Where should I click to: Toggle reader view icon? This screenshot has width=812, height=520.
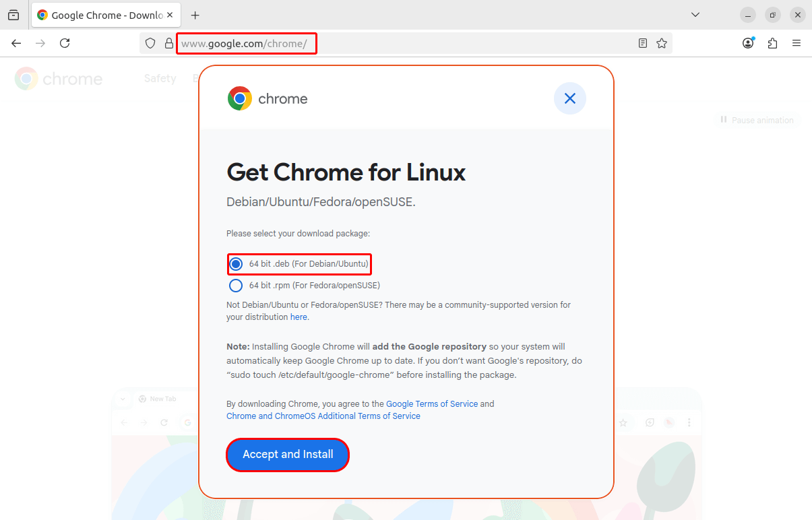tap(643, 43)
